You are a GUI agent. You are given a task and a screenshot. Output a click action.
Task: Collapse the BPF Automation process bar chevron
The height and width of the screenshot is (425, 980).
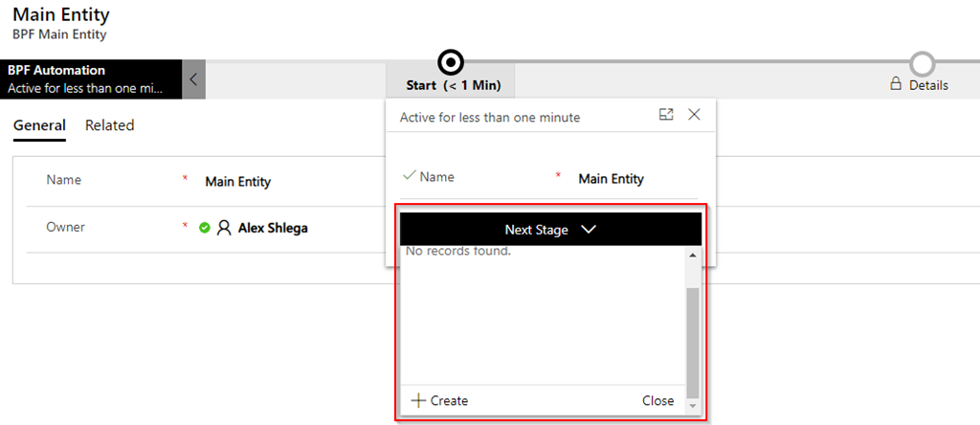[x=193, y=79]
